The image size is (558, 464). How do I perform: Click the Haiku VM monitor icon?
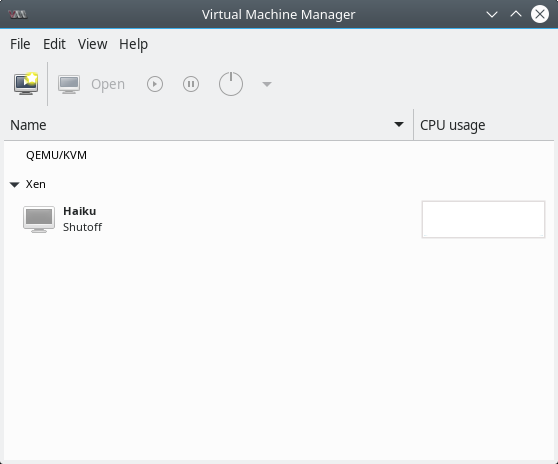click(x=39, y=219)
